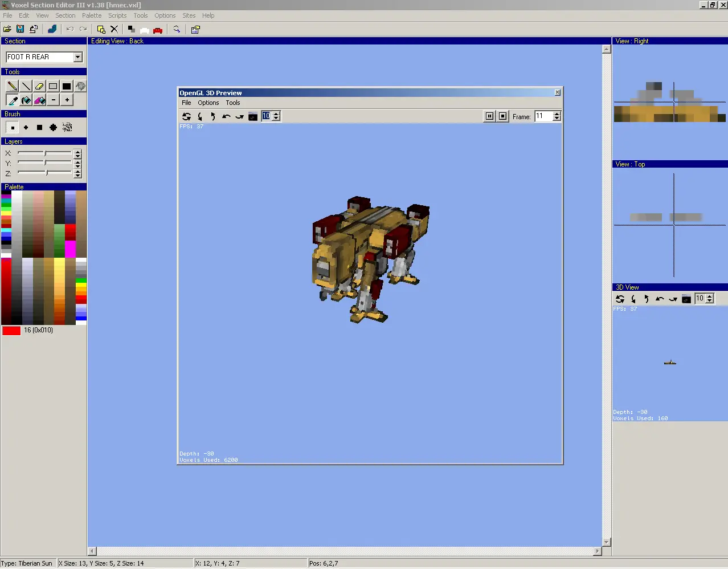
Task: Take screenshot in OpenGL 3D Preview toolbar
Action: [x=253, y=117]
